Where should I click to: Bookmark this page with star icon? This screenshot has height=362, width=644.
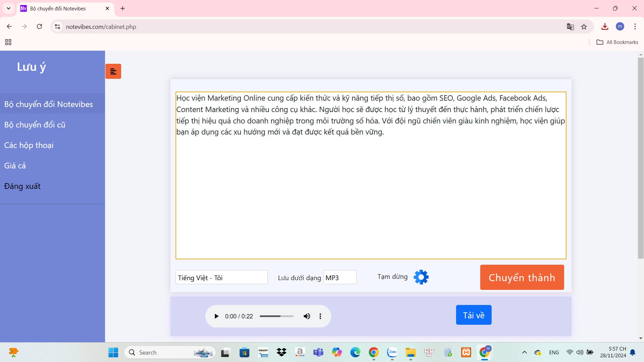[584, 27]
